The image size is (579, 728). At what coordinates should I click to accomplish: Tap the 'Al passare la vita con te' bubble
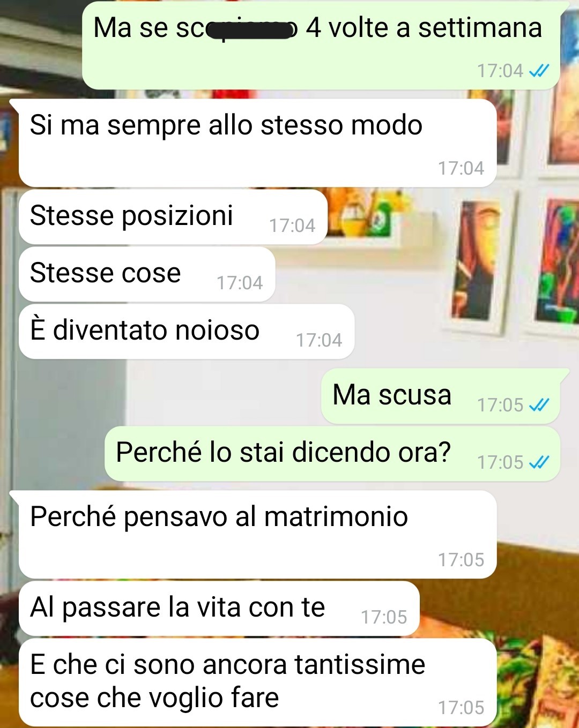[x=219, y=609]
